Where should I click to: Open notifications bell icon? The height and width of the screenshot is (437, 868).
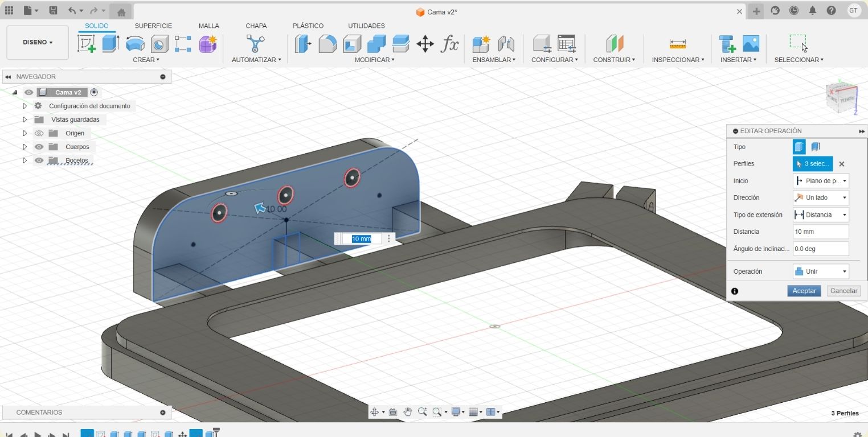(813, 10)
